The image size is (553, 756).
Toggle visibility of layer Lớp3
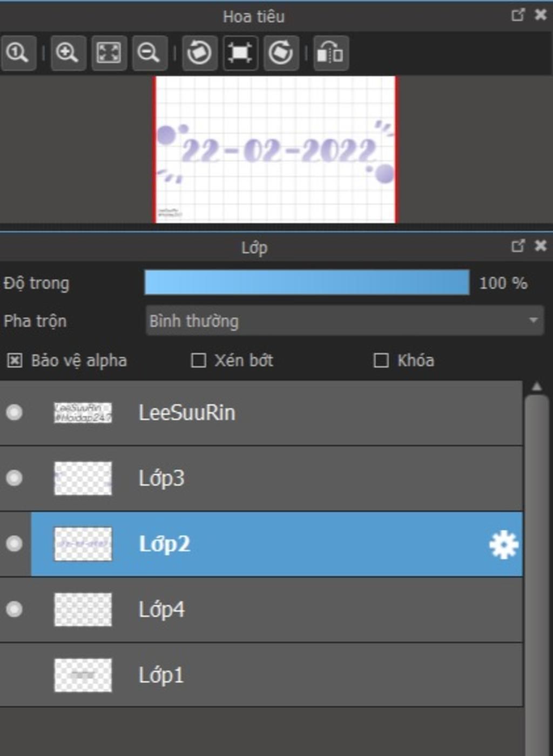point(15,478)
